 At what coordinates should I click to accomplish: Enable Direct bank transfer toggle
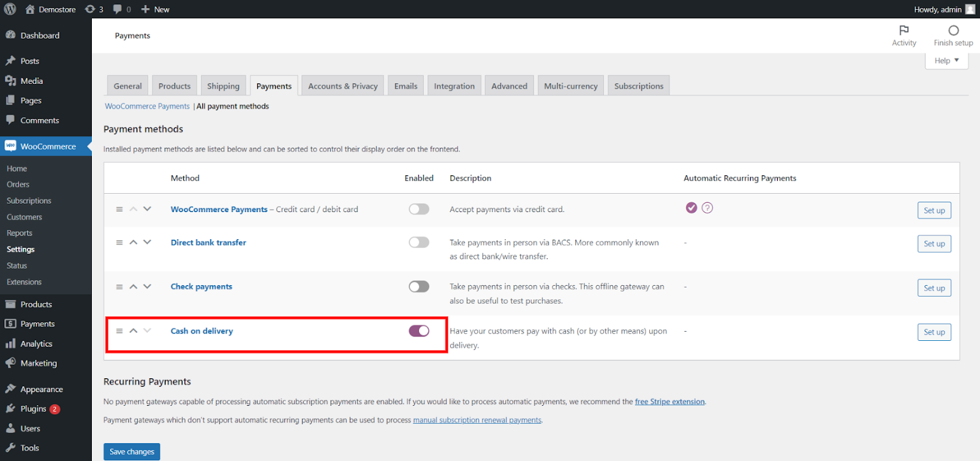tap(419, 242)
